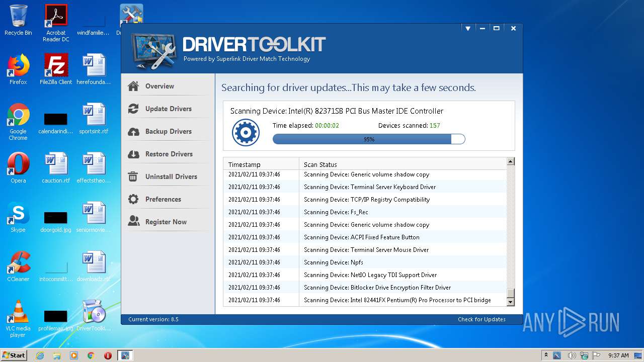
Task: Open cauction.rtf desktop file
Action: (56, 168)
